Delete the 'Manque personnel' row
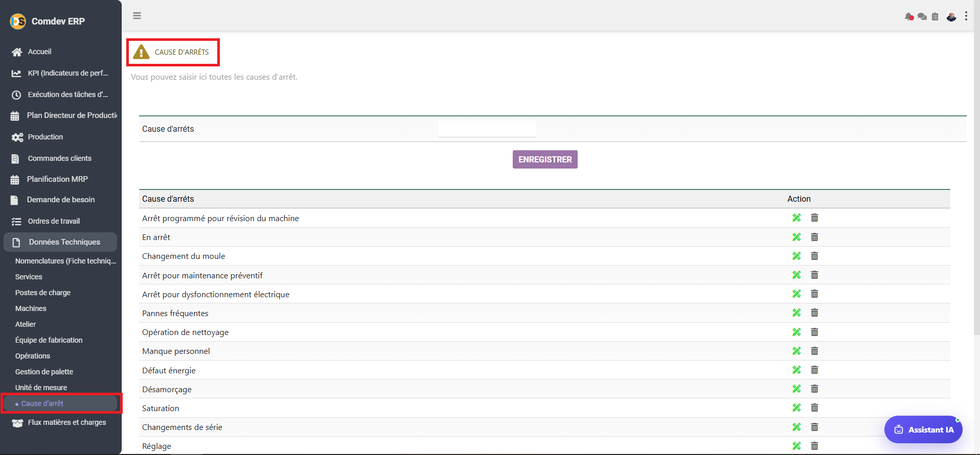980x455 pixels. [814, 351]
